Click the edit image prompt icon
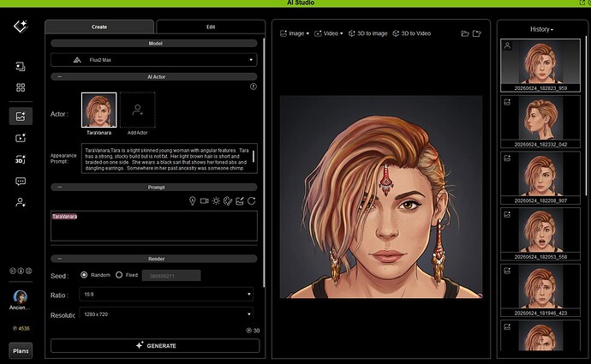Image resolution: width=591 pixels, height=364 pixels. [240, 200]
